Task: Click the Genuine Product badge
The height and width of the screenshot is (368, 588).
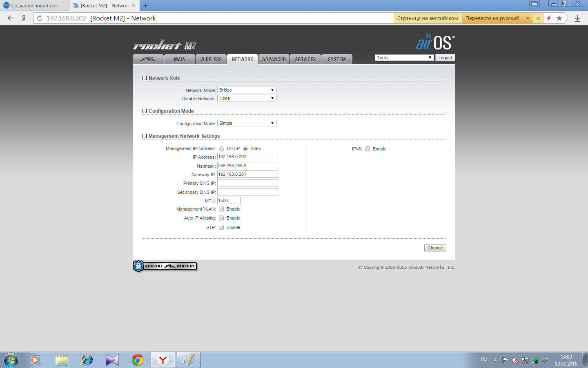Action: coord(165,266)
